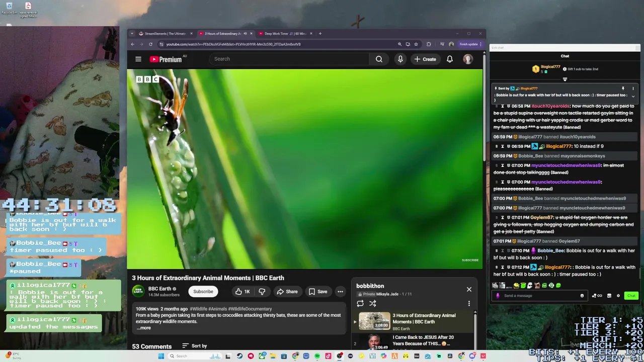Select the ghost emote in chat
This screenshot has height=362, width=644.
click(x=530, y=285)
